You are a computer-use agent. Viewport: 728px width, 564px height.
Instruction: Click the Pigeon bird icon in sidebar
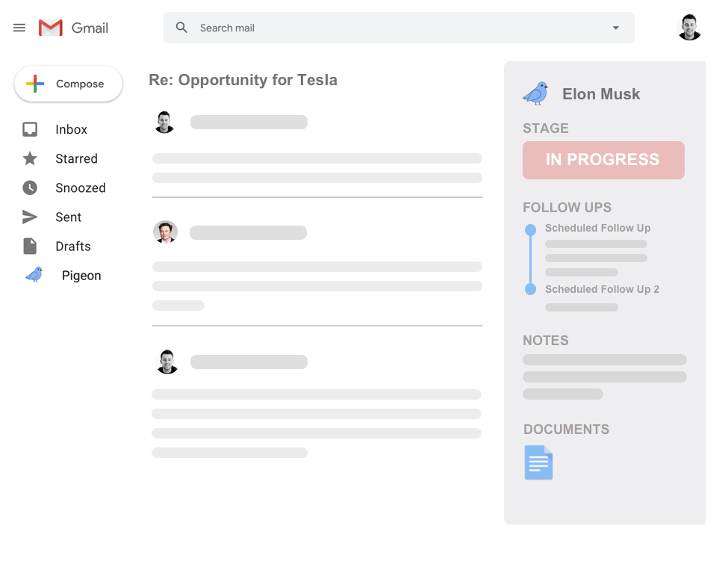point(34,275)
